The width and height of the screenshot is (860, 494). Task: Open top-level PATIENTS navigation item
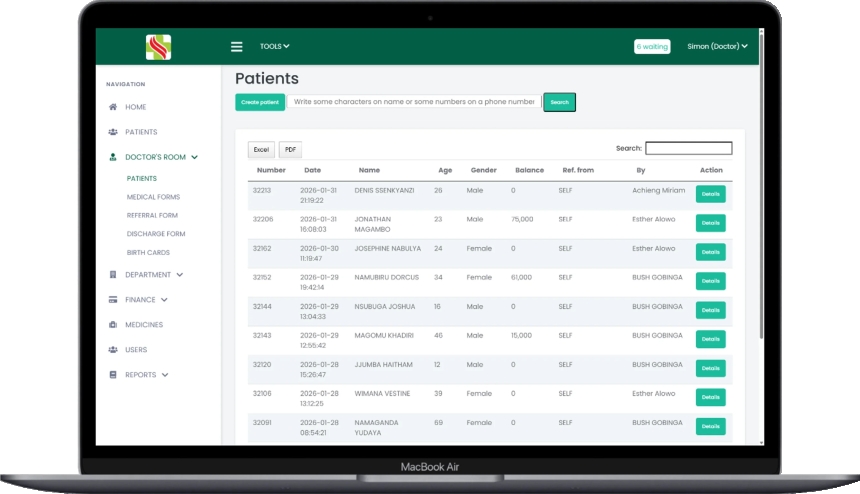click(x=141, y=132)
